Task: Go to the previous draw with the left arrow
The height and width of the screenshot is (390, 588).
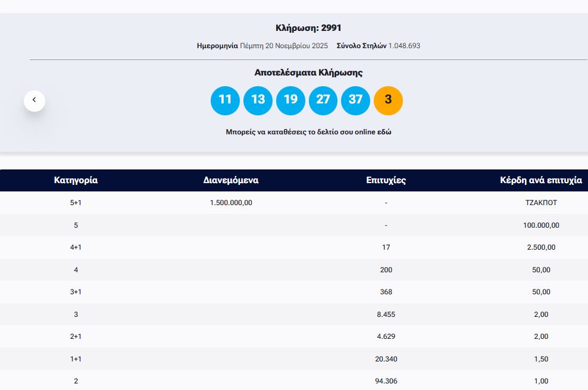Action: point(35,100)
